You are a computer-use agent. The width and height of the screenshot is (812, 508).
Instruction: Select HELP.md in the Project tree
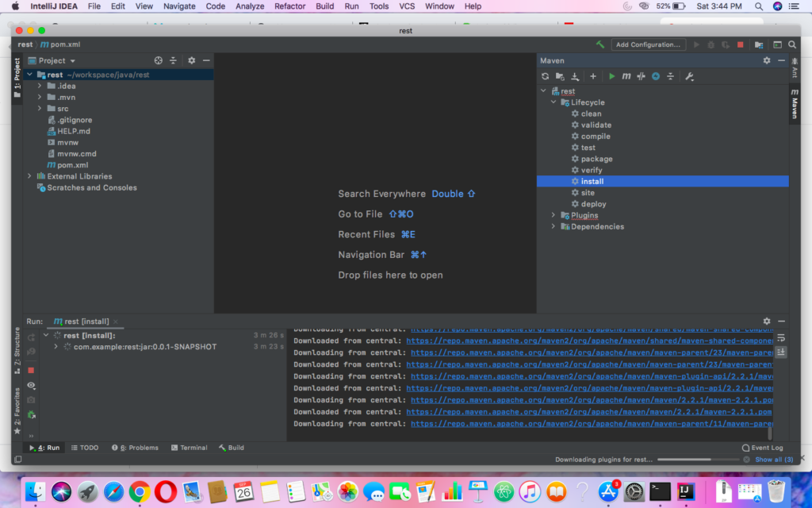pos(73,131)
